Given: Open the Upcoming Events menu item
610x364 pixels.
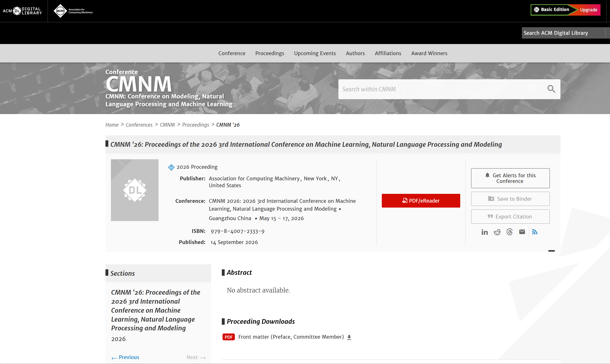Looking at the screenshot, I should 315,53.
